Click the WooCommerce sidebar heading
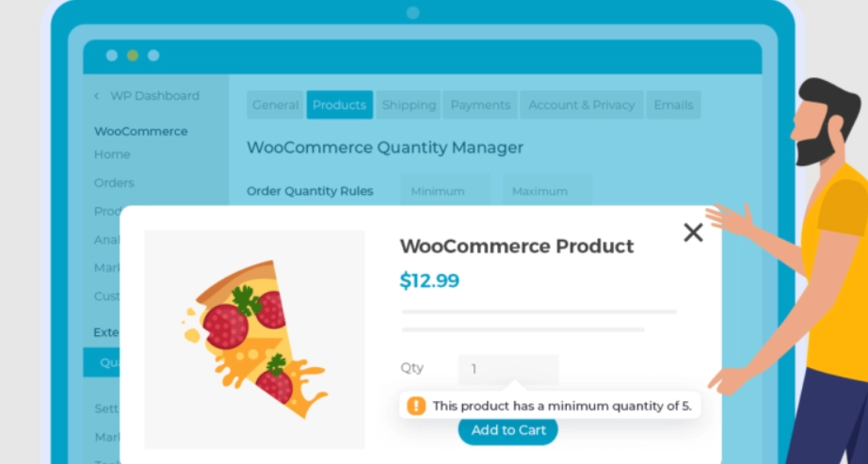Image resolution: width=868 pixels, height=464 pixels. click(x=140, y=132)
